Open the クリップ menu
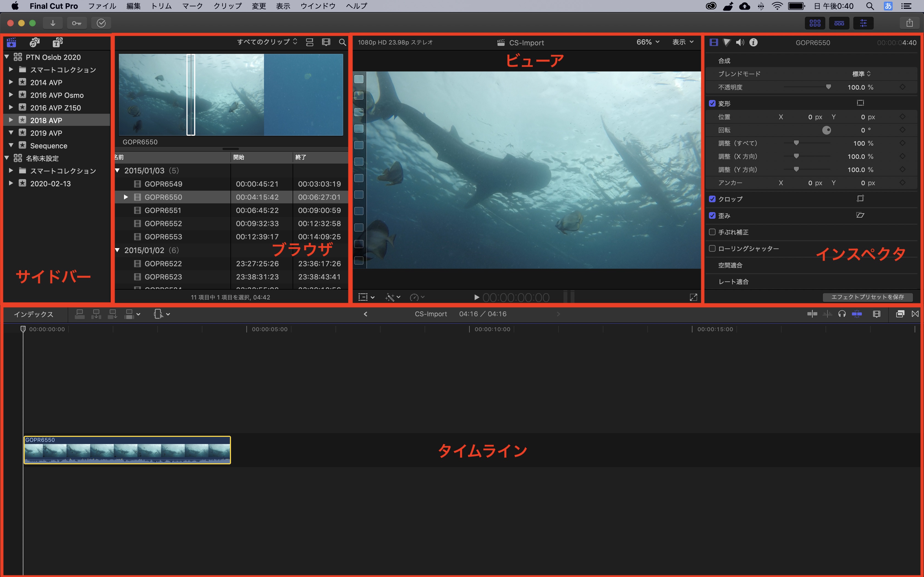The height and width of the screenshot is (577, 924). (228, 6)
